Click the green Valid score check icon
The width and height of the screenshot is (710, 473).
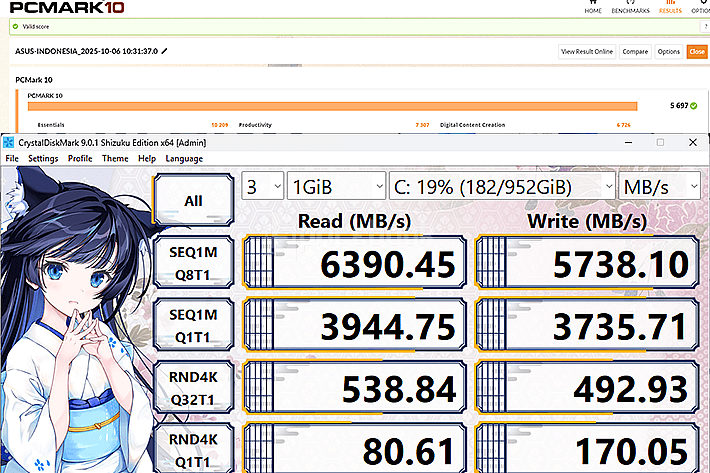[16, 27]
